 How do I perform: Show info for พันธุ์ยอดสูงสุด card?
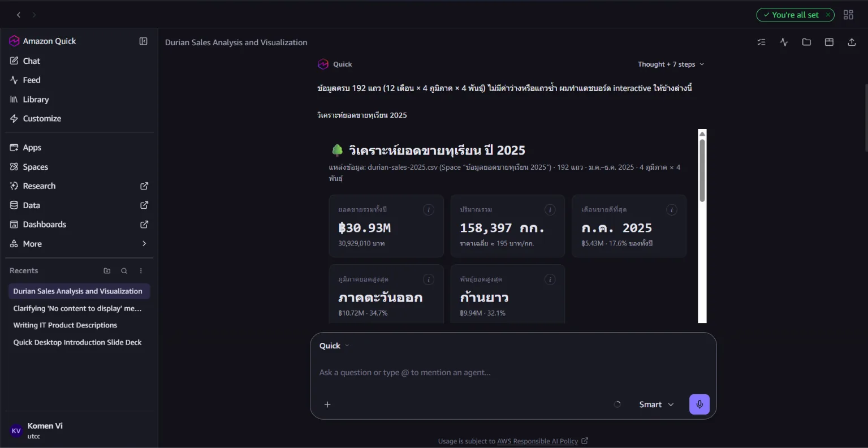click(x=550, y=279)
